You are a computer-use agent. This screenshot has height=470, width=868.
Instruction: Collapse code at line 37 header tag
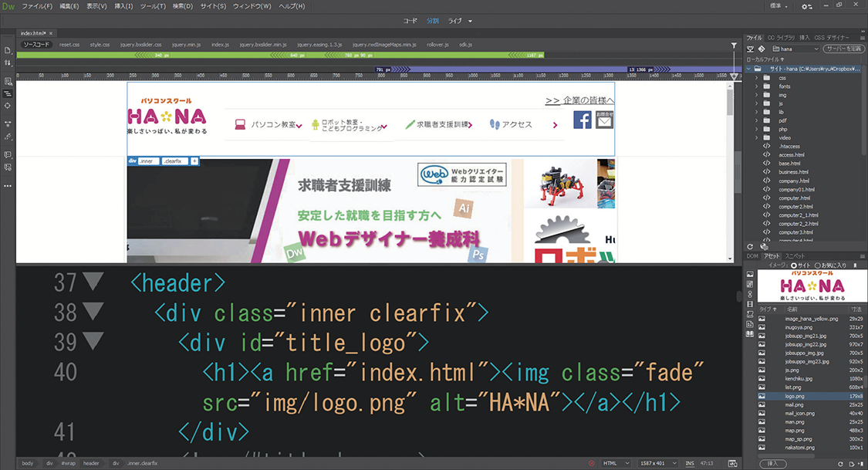coord(93,282)
